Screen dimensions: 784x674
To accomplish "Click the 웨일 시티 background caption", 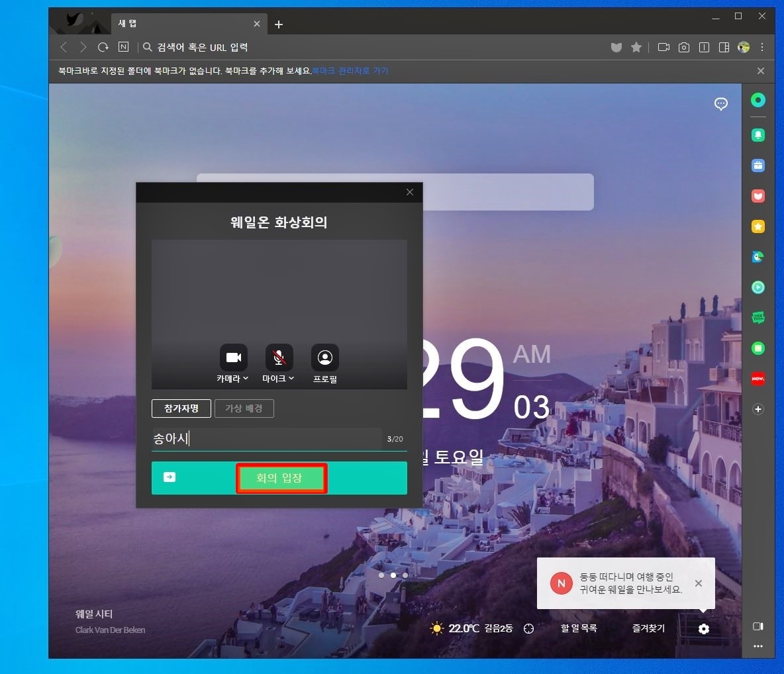I will tap(94, 614).
